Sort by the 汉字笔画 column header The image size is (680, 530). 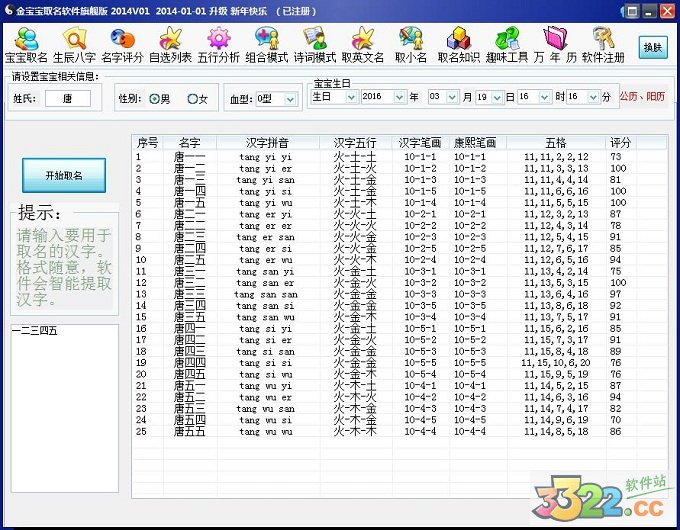pos(420,142)
